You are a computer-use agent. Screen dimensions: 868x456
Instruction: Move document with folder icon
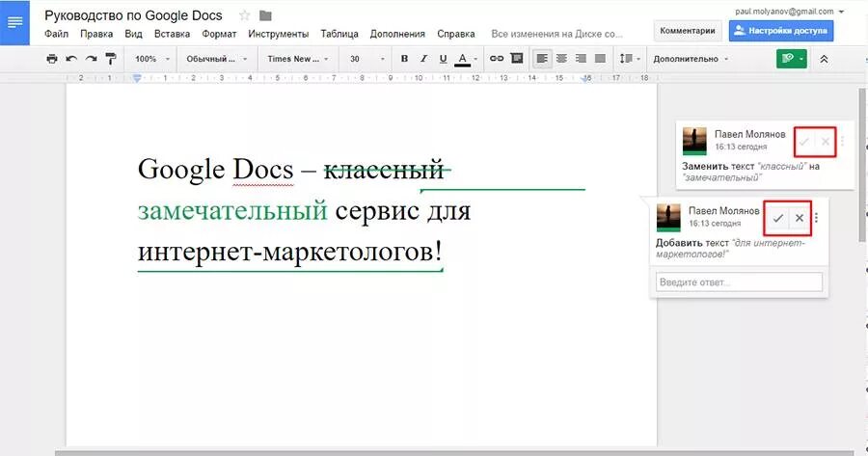tap(266, 15)
